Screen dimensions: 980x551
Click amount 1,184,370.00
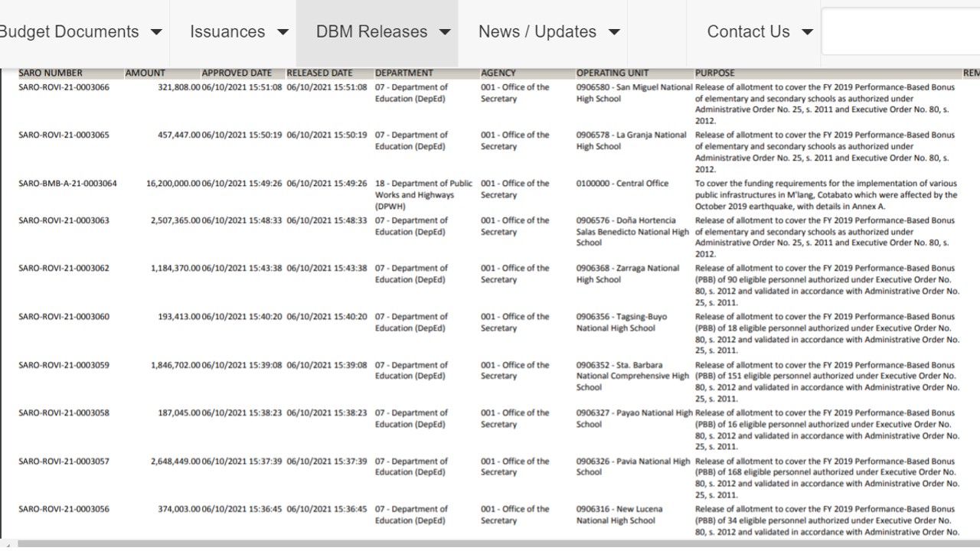point(175,269)
